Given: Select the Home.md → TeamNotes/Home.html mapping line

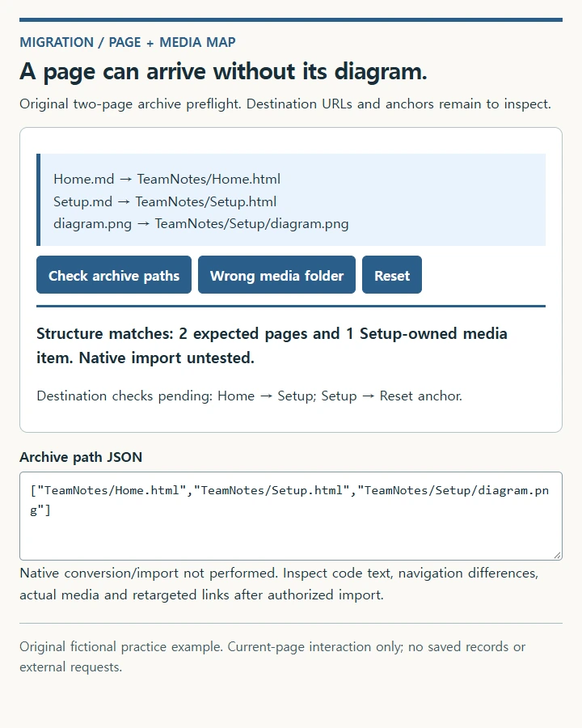Looking at the screenshot, I should coord(167,179).
